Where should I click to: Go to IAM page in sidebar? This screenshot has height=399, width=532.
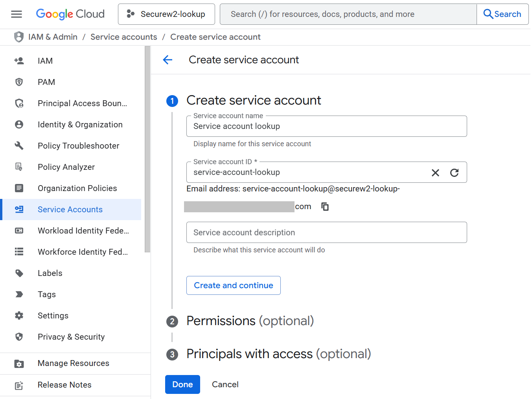(x=45, y=61)
